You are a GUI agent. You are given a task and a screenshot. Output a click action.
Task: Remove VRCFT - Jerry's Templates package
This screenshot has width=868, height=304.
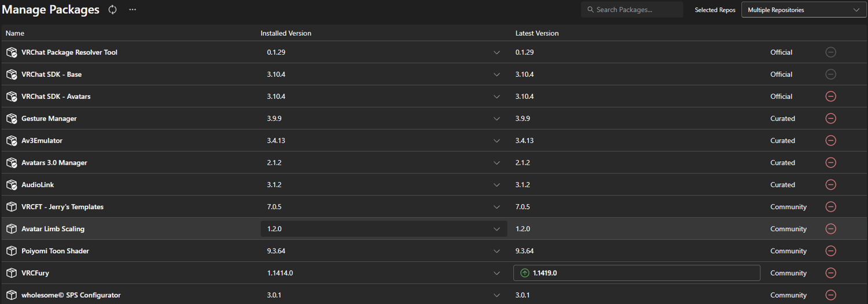click(831, 207)
